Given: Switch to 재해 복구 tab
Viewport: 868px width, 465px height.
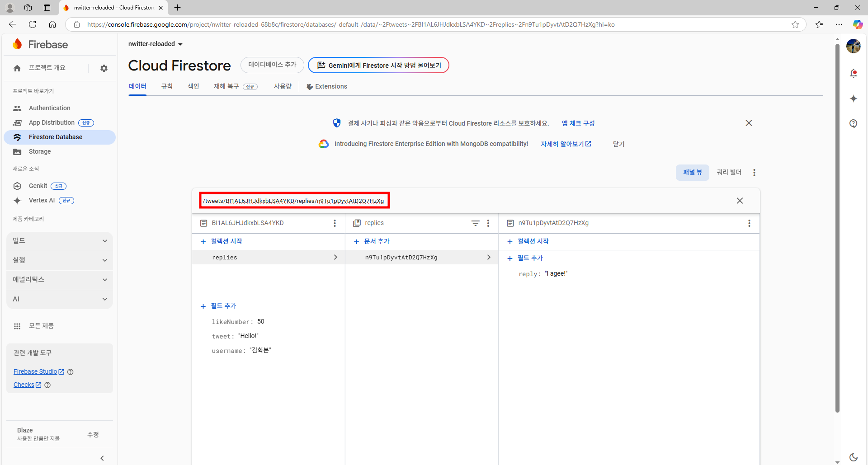Looking at the screenshot, I should [236, 86].
